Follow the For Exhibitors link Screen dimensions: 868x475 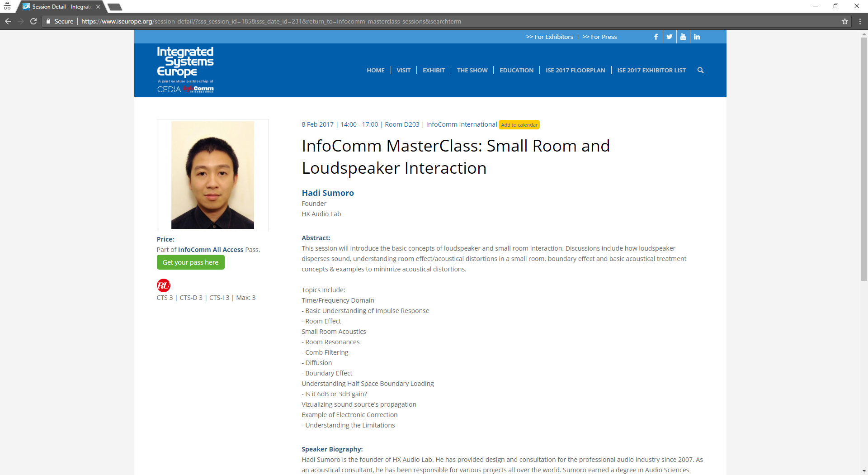click(550, 37)
